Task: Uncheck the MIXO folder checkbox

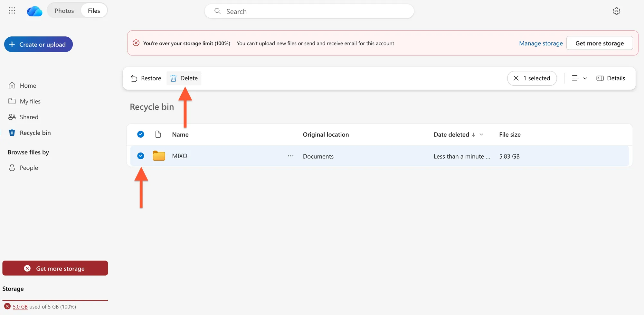Action: pyautogui.click(x=141, y=156)
